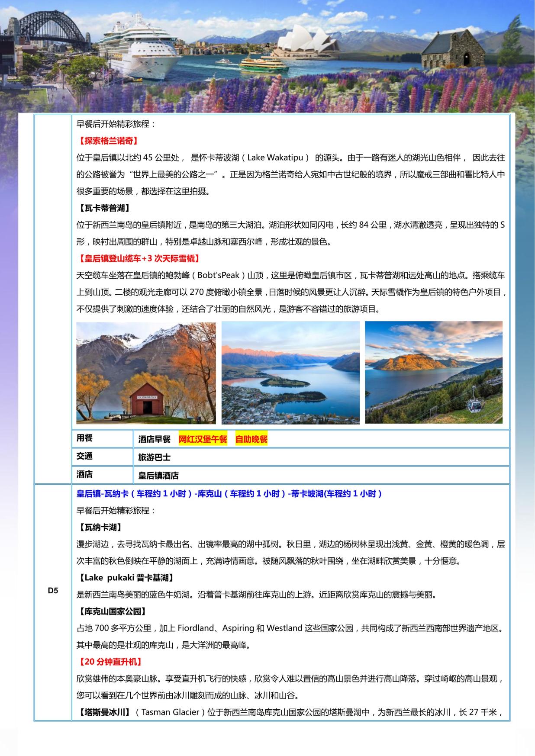Click red heading 【皇后镇登山缆车+3 次天际雪橇】

[139, 259]
